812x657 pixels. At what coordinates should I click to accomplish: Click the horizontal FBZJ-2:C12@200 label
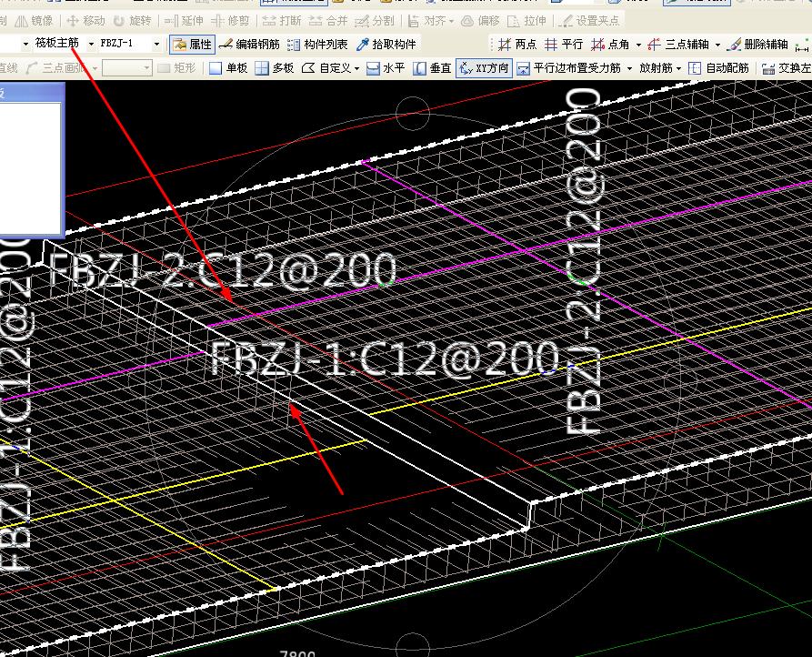pyautogui.click(x=223, y=269)
